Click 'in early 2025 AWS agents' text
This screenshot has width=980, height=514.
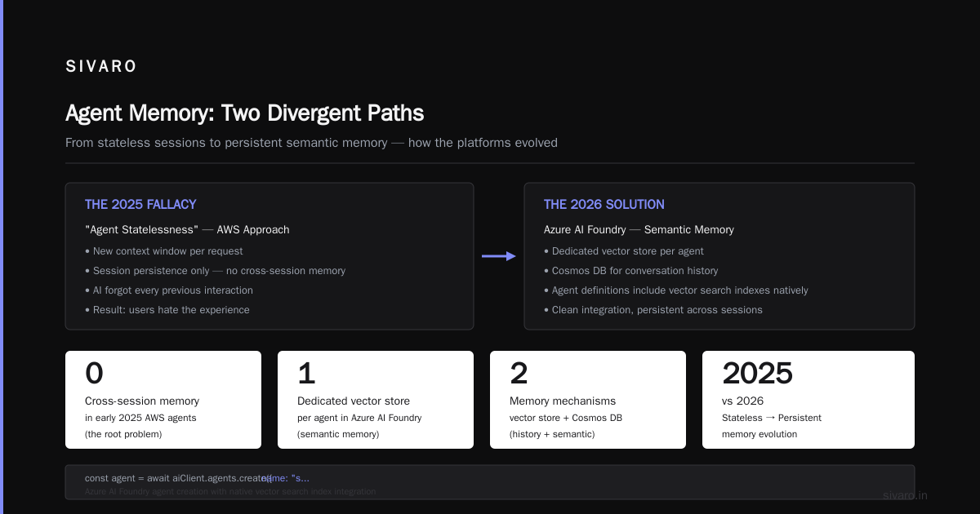(140, 418)
